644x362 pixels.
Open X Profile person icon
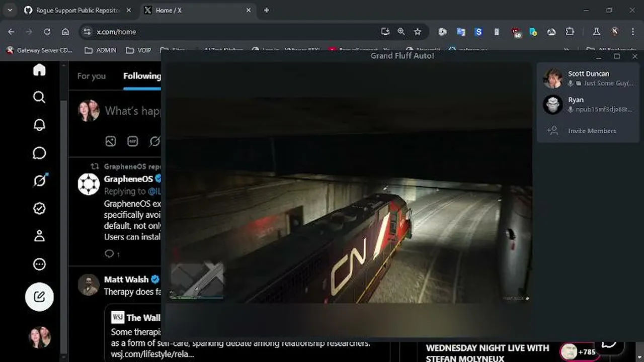click(x=39, y=236)
